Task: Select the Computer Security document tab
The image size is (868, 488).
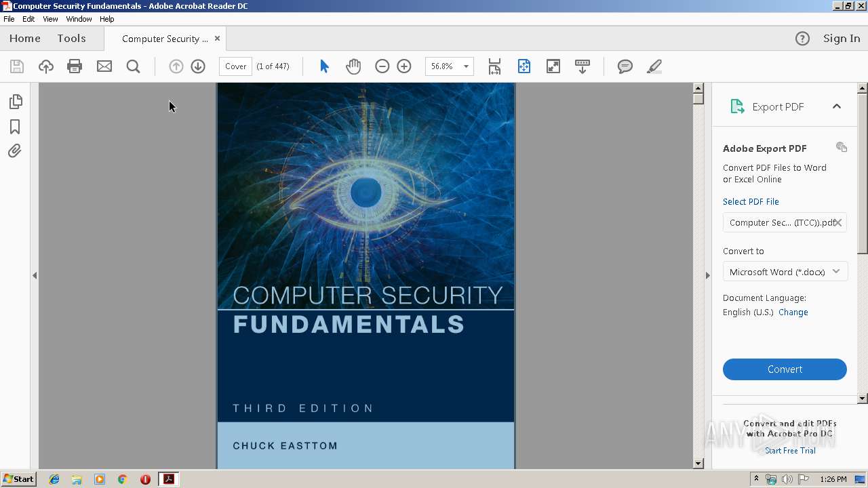Action: point(165,39)
